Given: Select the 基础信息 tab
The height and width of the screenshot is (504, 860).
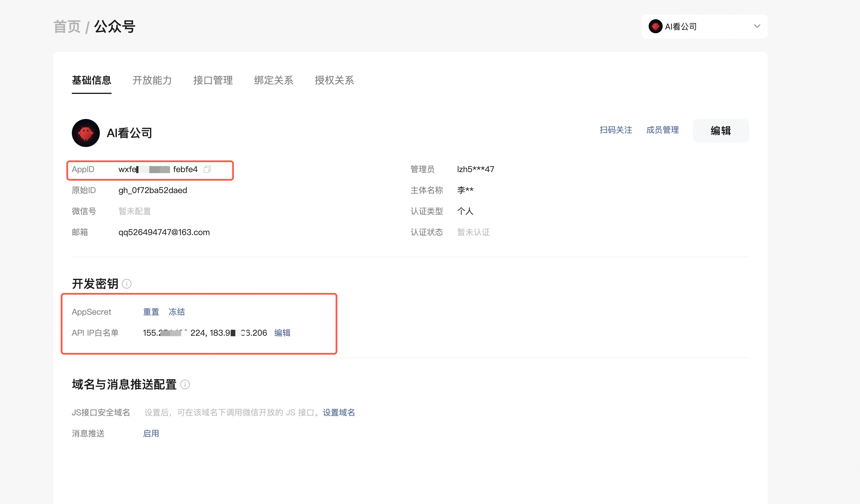Looking at the screenshot, I should (x=91, y=80).
